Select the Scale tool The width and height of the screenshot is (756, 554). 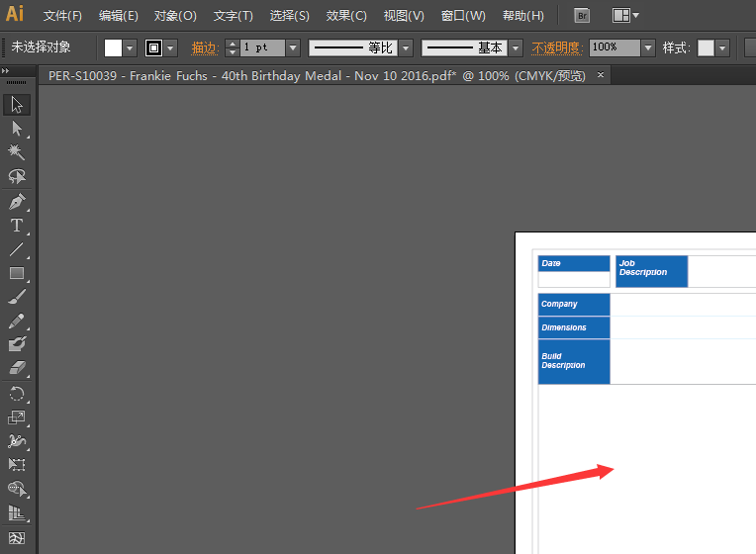[17, 417]
